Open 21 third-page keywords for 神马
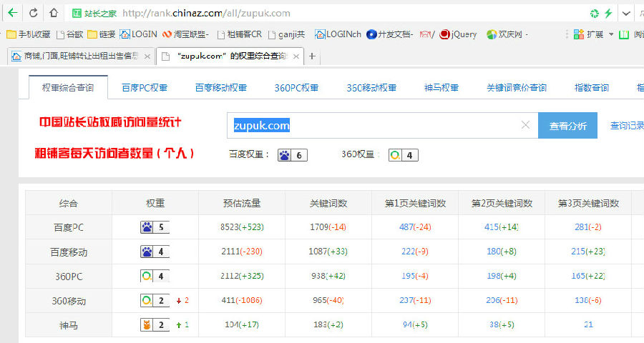 [588, 325]
